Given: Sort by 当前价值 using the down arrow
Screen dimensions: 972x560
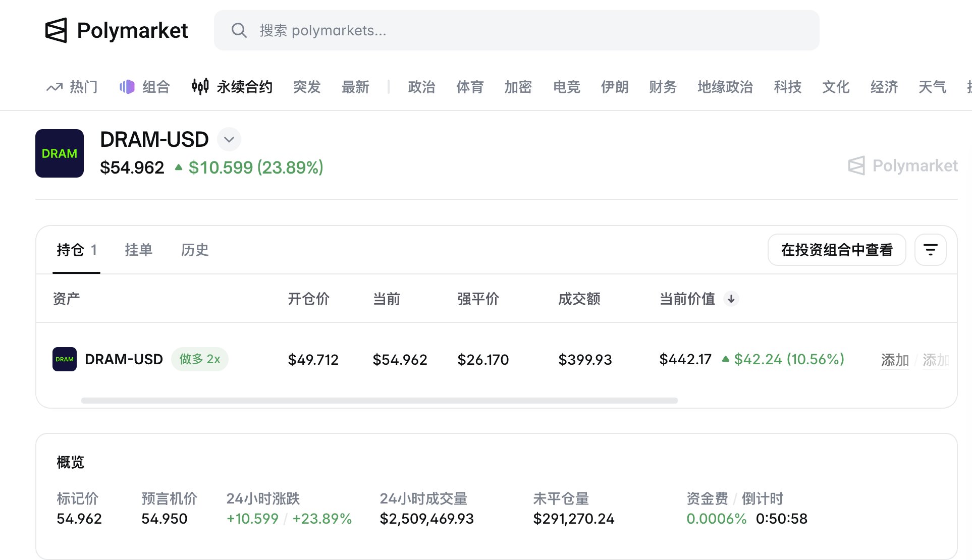Looking at the screenshot, I should [x=731, y=299].
